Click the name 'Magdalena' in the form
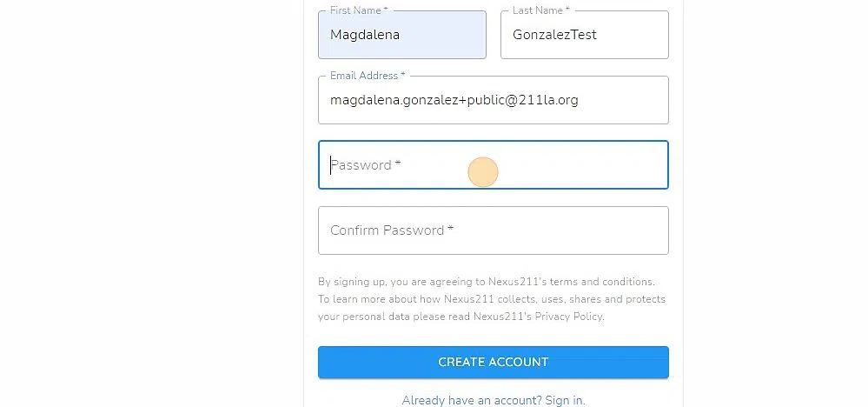This screenshot has height=407, width=868. [365, 36]
